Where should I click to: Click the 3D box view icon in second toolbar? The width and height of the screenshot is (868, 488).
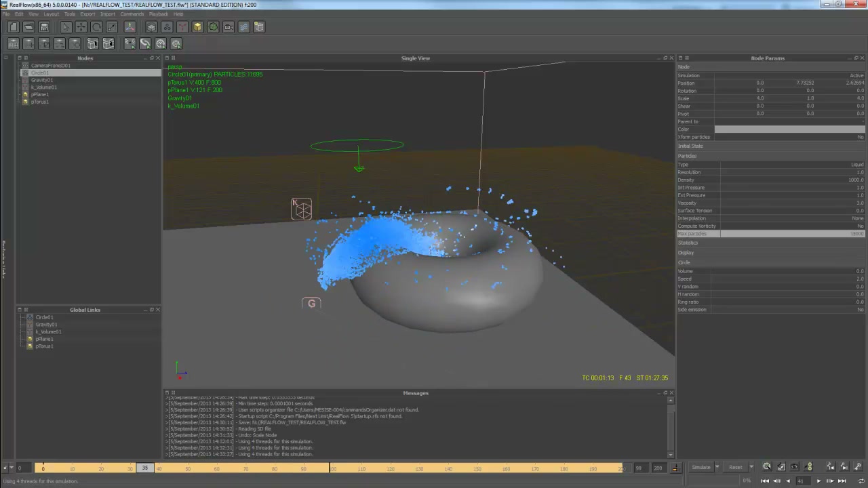[93, 43]
